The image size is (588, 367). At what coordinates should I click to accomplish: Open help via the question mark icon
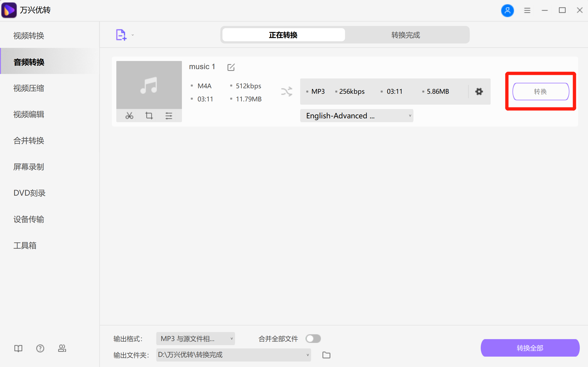tap(40, 348)
